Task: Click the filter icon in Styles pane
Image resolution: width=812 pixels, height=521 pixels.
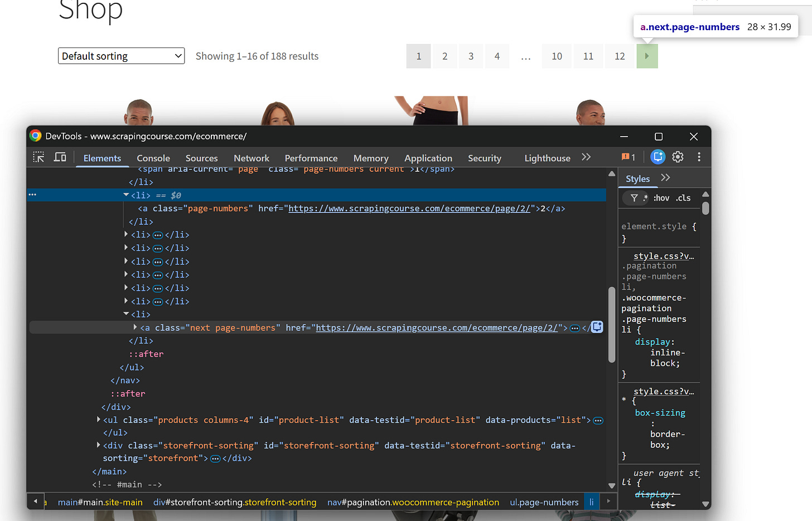Action: [x=634, y=198]
